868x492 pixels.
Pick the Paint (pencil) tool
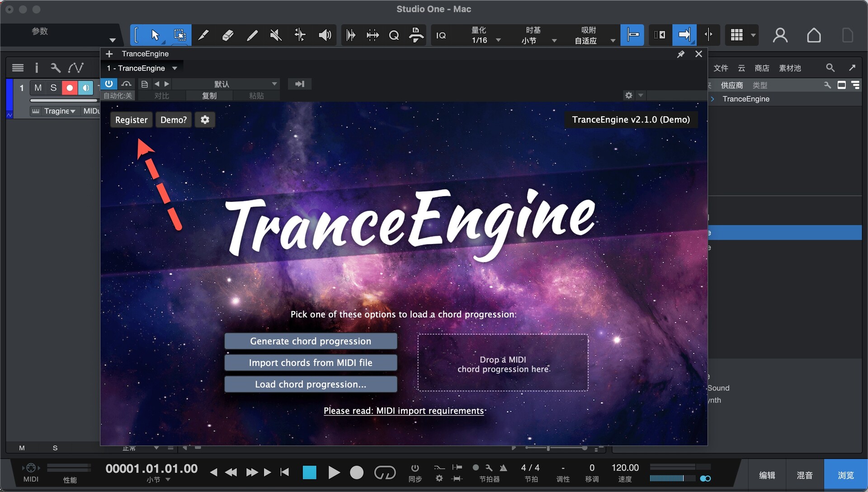(x=252, y=35)
